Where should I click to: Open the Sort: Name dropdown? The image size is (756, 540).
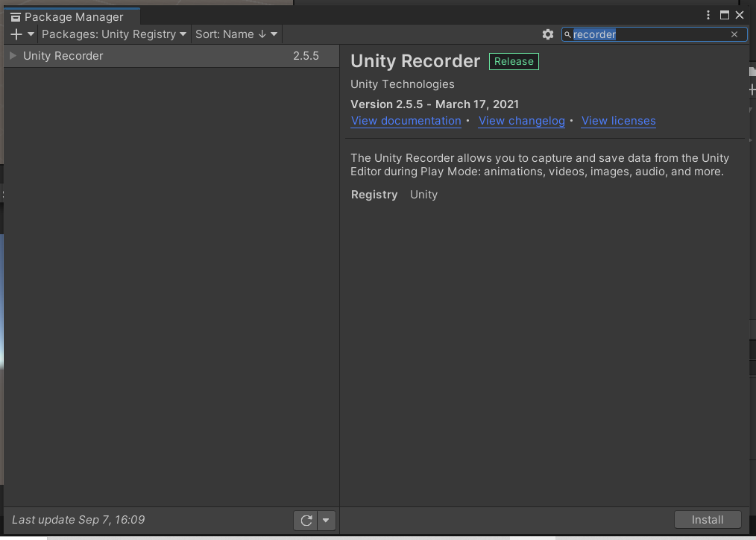coord(236,34)
